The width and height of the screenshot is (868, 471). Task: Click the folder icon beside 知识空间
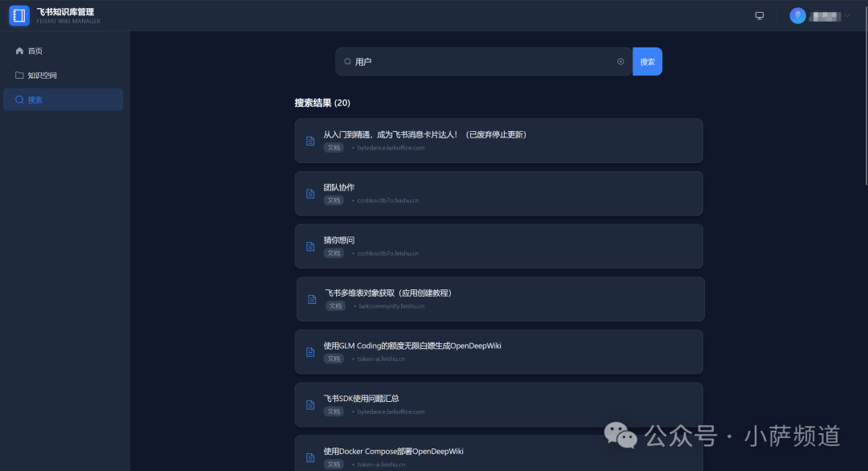click(x=19, y=76)
